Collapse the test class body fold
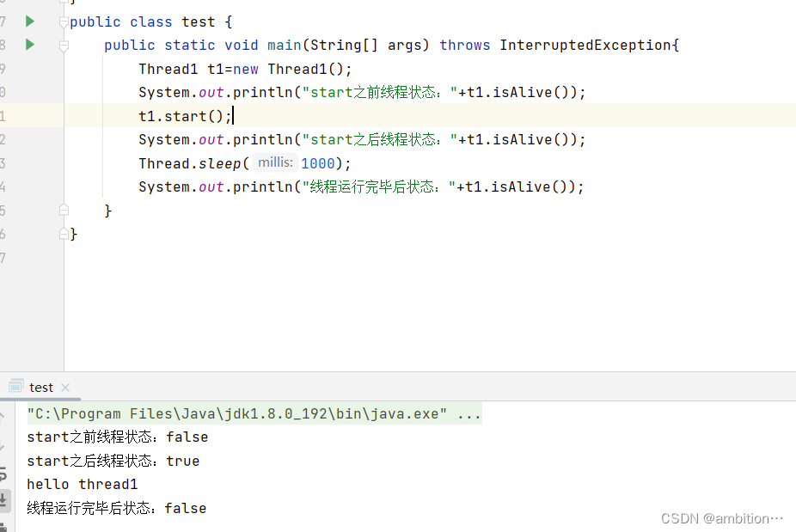796x532 pixels. [x=63, y=21]
